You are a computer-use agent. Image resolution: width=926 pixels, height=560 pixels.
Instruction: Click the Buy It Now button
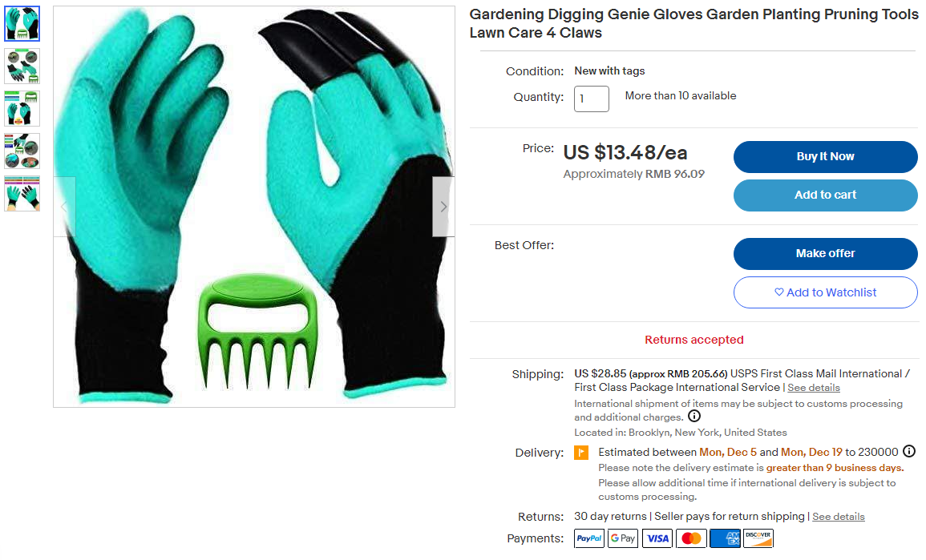825,156
